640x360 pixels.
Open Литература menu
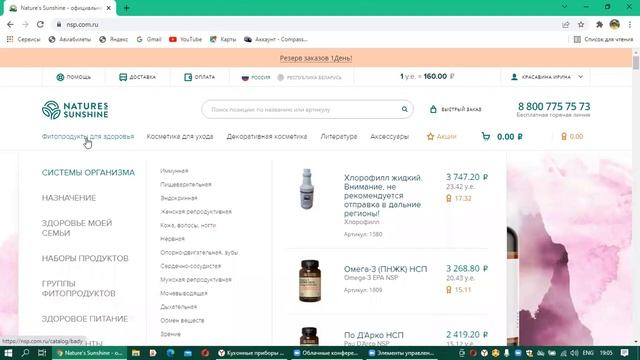pyautogui.click(x=339, y=136)
